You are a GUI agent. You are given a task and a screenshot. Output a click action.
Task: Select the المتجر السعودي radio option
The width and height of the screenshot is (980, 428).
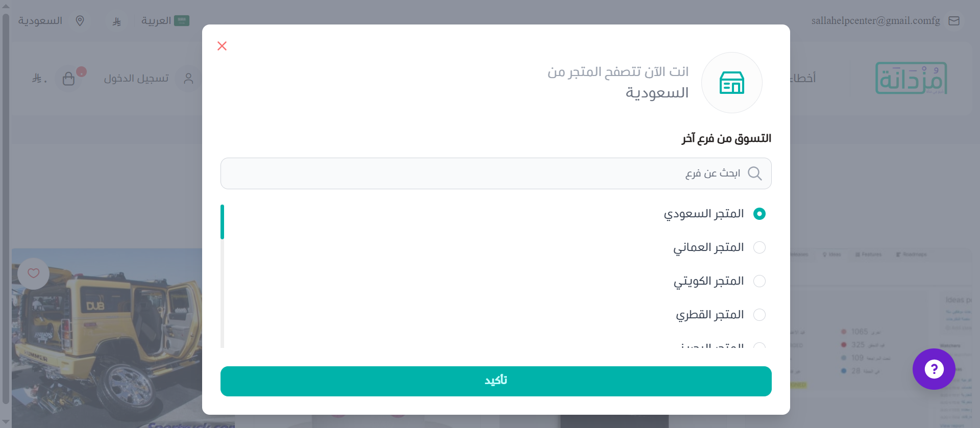coord(759,214)
